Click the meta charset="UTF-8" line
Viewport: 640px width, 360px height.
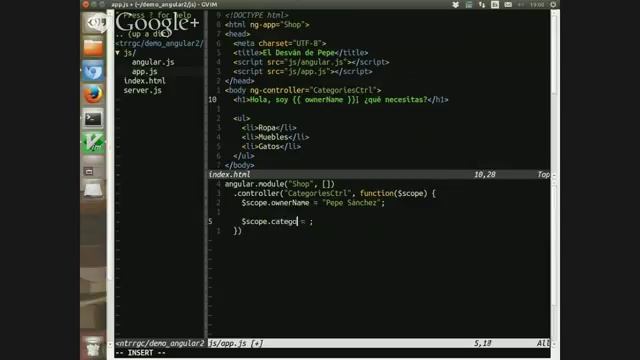[x=280, y=43]
